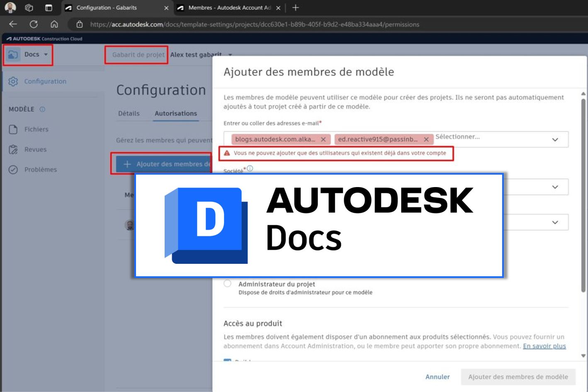Screen dimensions: 588x392
Task: Click the info icon next to MODÈLE
Action: [41, 109]
